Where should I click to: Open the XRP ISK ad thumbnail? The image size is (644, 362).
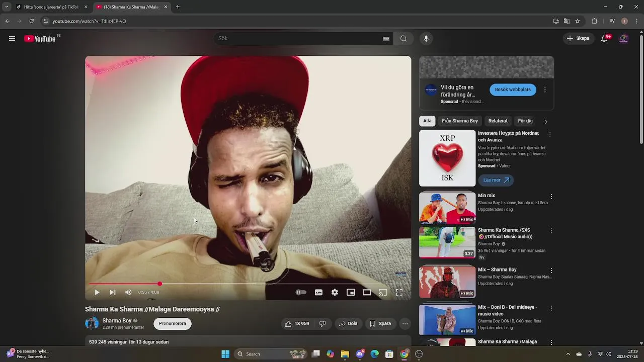pos(447,158)
